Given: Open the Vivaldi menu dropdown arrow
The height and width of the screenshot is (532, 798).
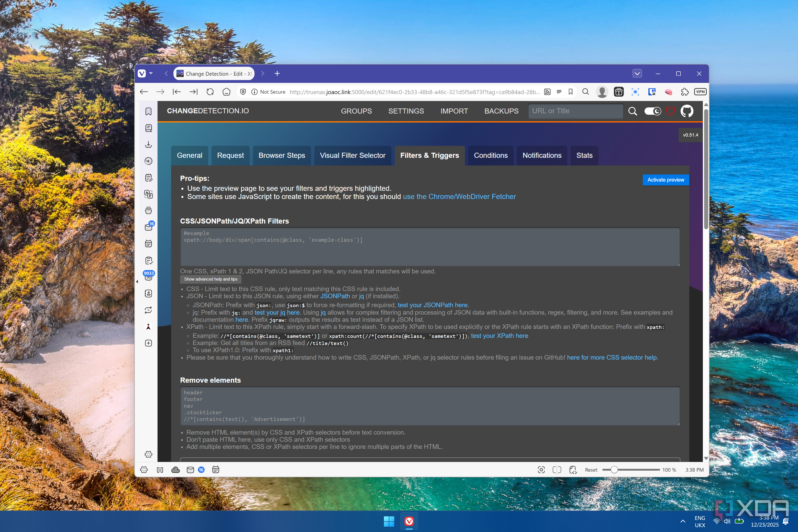Looking at the screenshot, I should coord(151,74).
